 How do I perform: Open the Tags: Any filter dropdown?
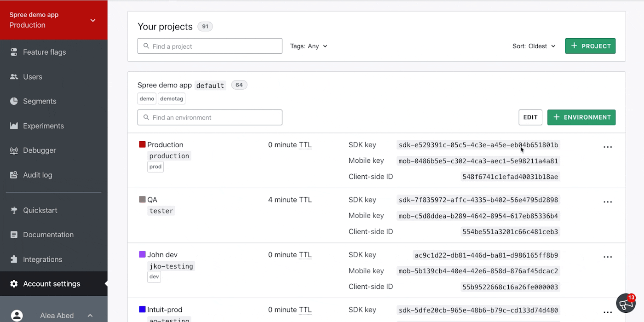(309, 46)
